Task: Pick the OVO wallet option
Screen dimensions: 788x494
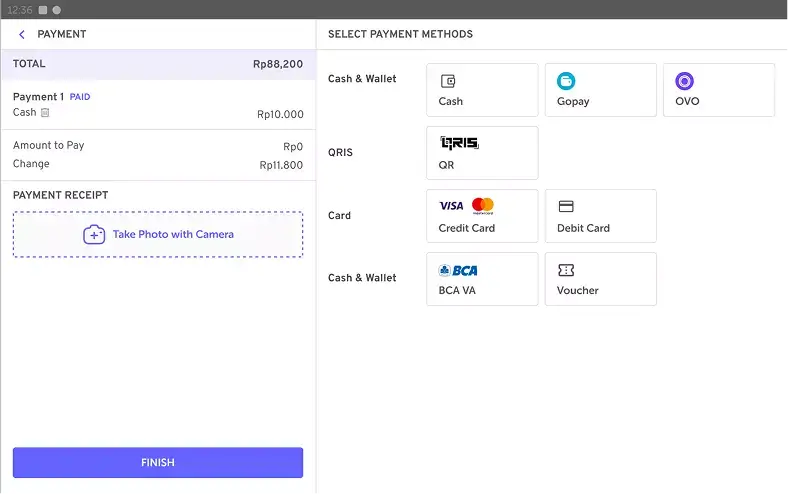Action: tap(718, 90)
